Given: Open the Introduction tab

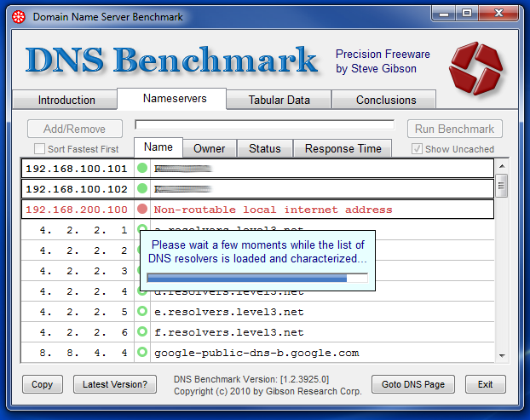Looking at the screenshot, I should [65, 100].
